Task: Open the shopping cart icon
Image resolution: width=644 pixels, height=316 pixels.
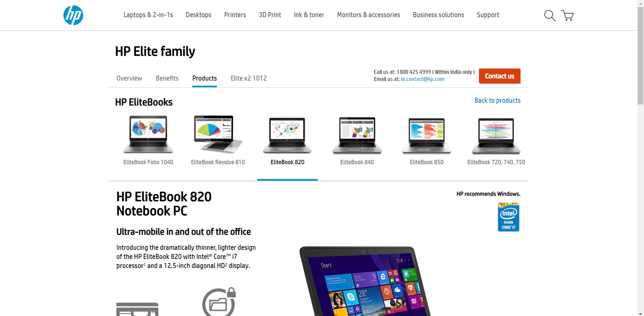Action: (x=568, y=15)
